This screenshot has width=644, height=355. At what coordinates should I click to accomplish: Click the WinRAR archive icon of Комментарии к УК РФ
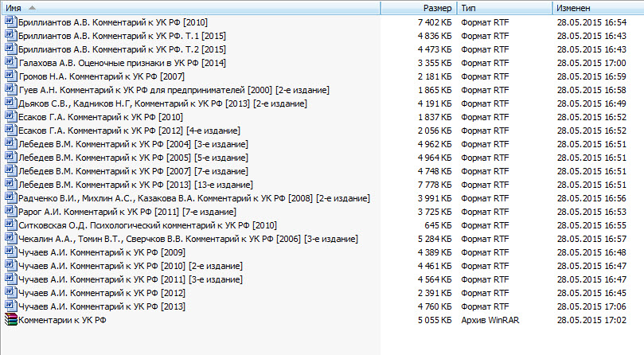[x=10, y=320]
